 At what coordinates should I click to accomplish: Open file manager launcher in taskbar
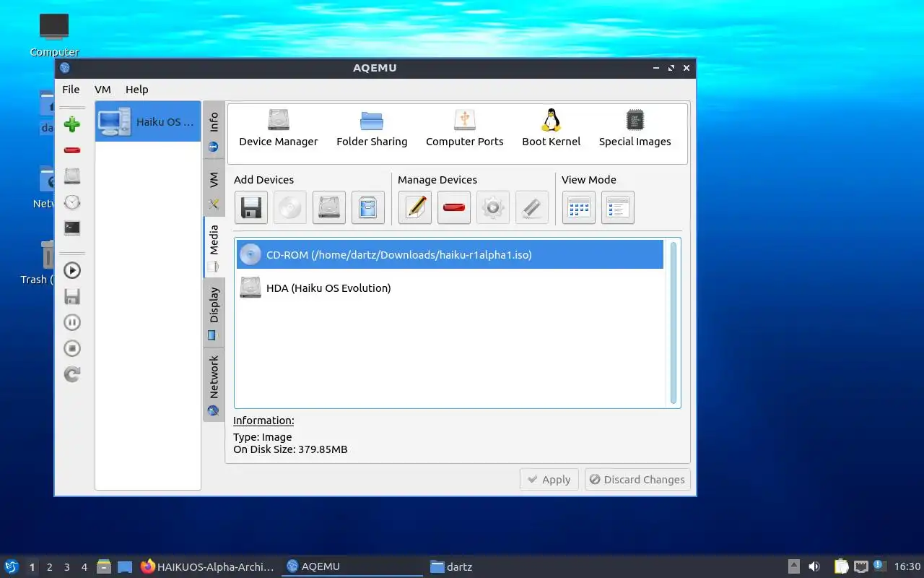(x=104, y=566)
